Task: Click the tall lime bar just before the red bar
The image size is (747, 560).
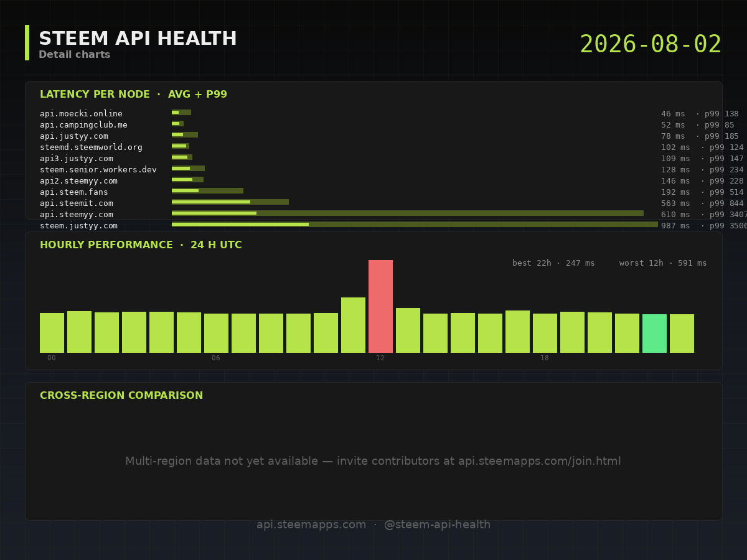Action: click(353, 325)
